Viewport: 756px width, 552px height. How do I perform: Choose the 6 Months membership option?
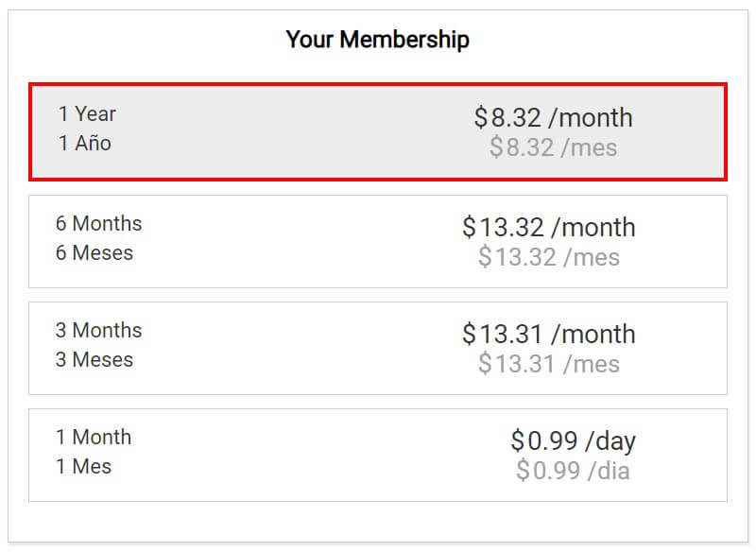377,242
